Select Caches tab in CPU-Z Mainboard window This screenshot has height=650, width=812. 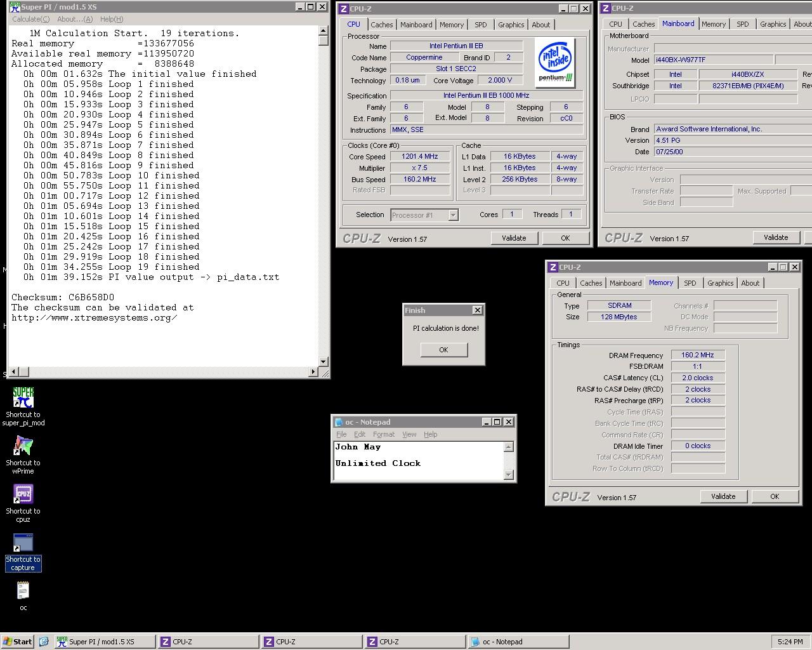pos(644,24)
